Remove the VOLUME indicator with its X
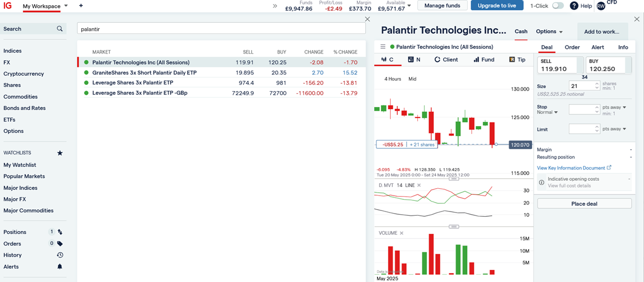The width and height of the screenshot is (644, 282). pyautogui.click(x=401, y=233)
